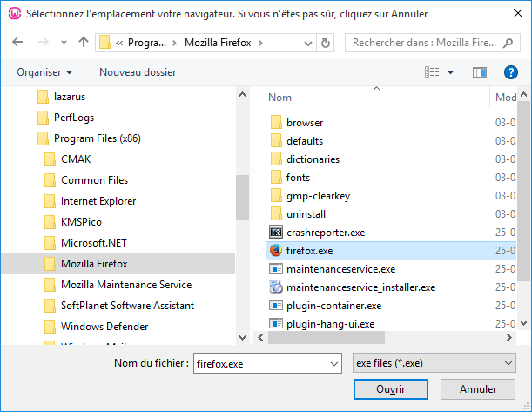Expand the file name history dropdown

tap(333, 362)
